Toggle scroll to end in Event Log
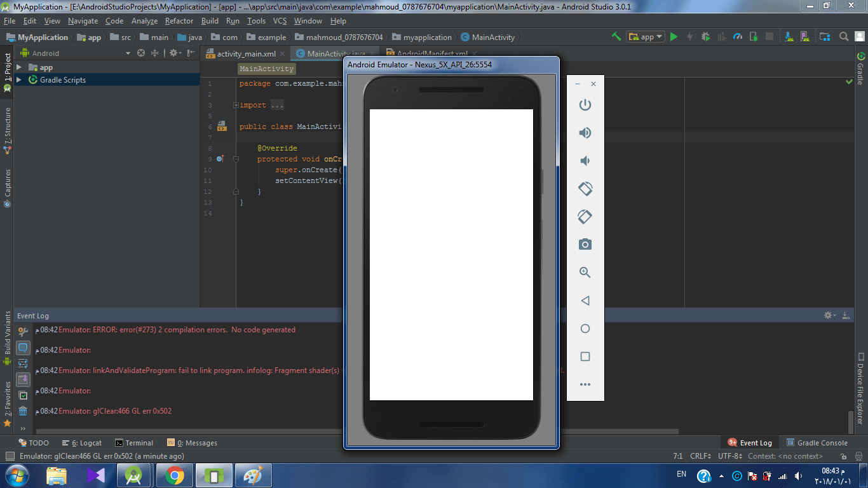Screen dimensions: 868x488 pos(23,379)
